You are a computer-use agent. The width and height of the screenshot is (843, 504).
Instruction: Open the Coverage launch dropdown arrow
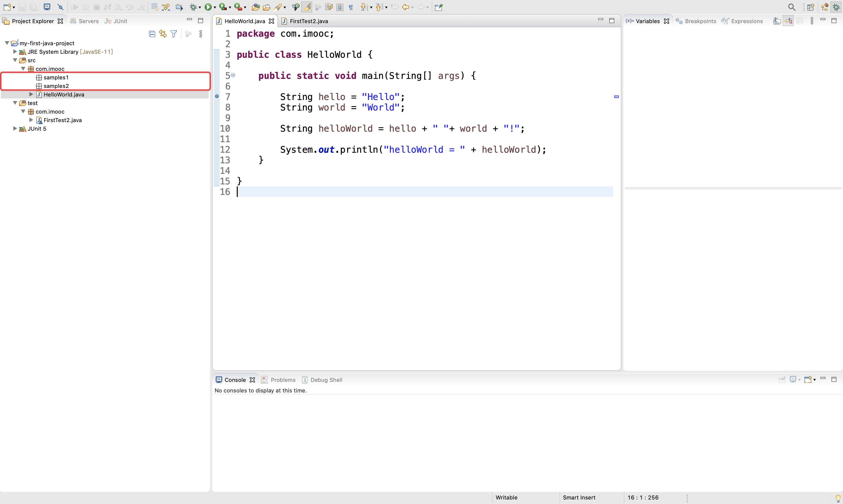230,8
